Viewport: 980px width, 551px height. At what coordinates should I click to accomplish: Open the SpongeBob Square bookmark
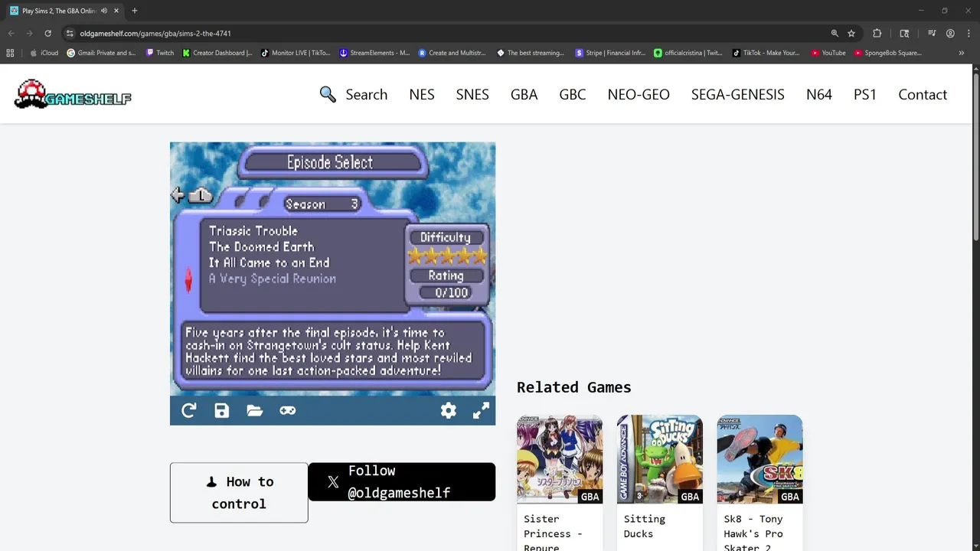pos(887,53)
